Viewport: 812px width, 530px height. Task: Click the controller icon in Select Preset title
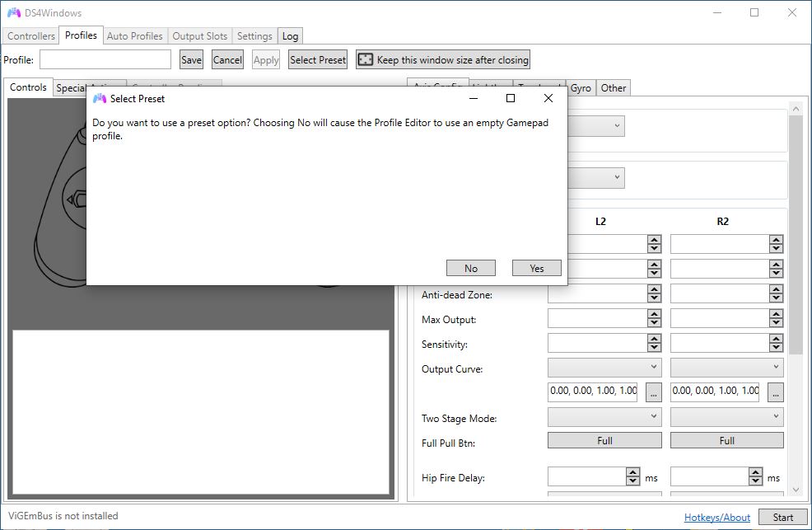[100, 98]
